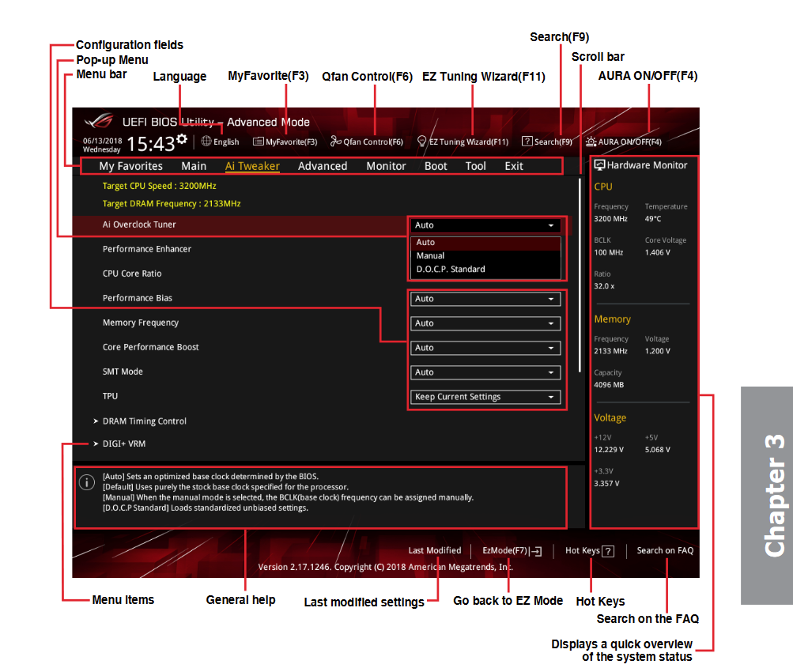793x672 pixels.
Task: Switch to My Favorites menu tab
Action: click(131, 166)
